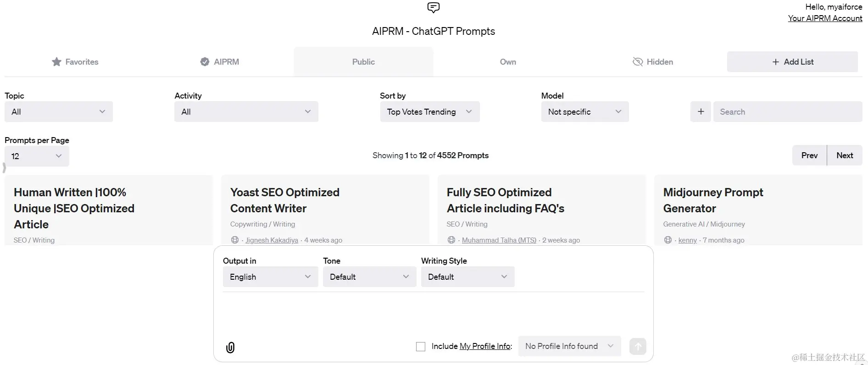
Task: Toggle the Include My Profile Info checkbox
Action: coord(421,347)
